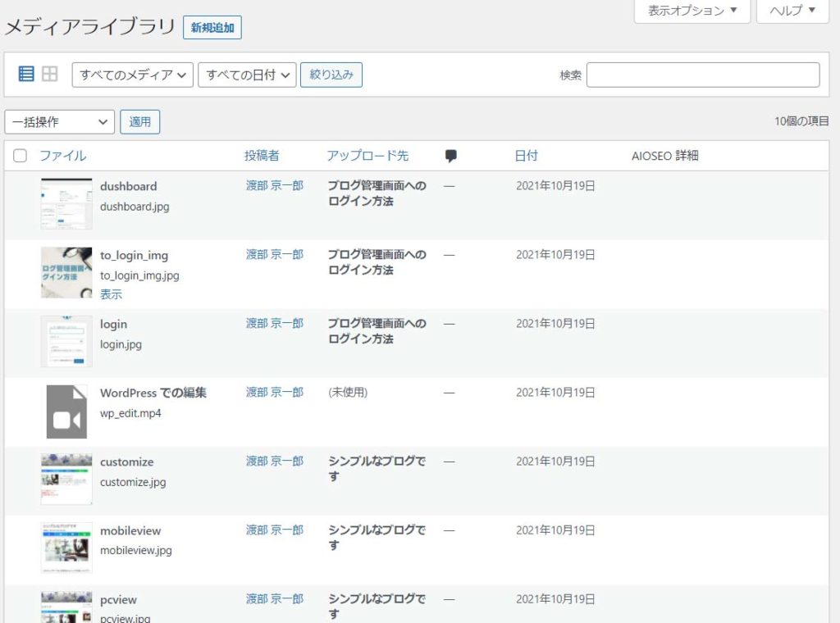This screenshot has height=623, width=840.
Task: Open the すべての日付 date filter dropdown
Action: (x=246, y=75)
